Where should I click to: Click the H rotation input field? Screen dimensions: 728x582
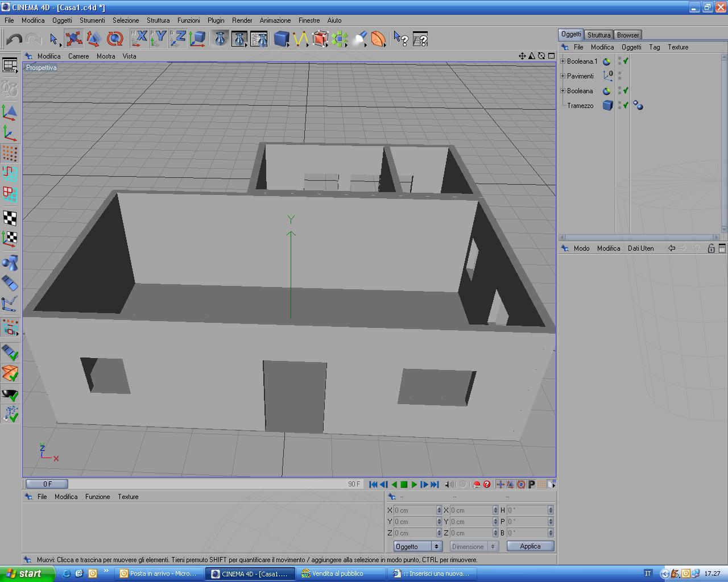tap(527, 510)
